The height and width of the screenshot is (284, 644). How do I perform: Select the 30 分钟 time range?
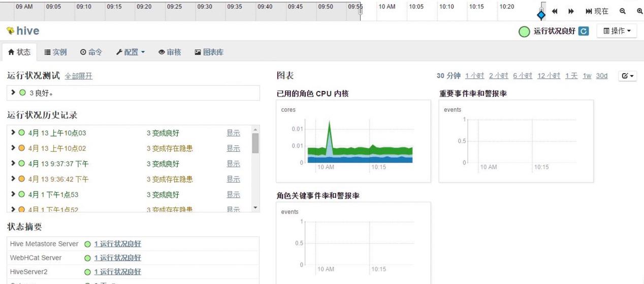coord(448,76)
